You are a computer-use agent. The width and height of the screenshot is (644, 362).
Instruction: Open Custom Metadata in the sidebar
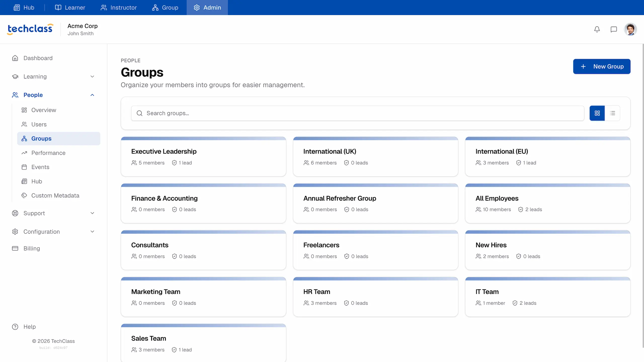coord(55,196)
